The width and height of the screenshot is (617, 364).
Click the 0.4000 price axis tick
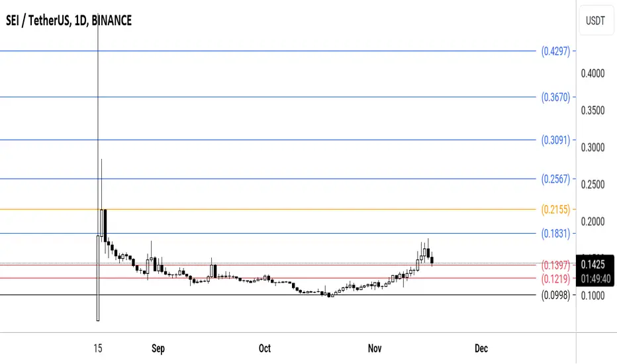tap(593, 73)
